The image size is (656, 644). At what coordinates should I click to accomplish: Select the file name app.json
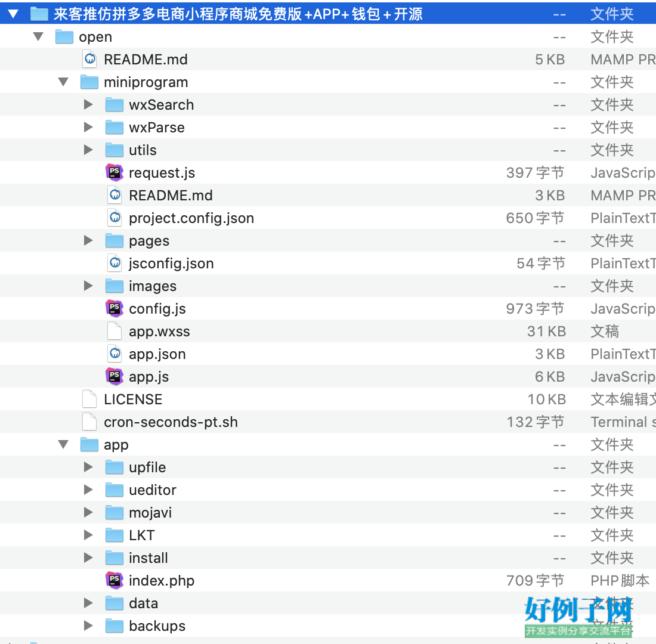pyautogui.click(x=157, y=354)
